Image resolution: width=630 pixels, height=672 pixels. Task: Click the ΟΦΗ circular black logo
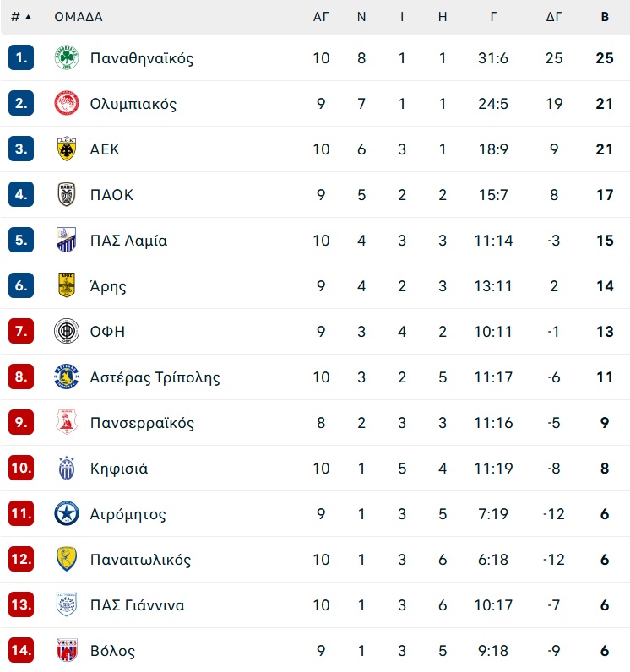(x=67, y=331)
